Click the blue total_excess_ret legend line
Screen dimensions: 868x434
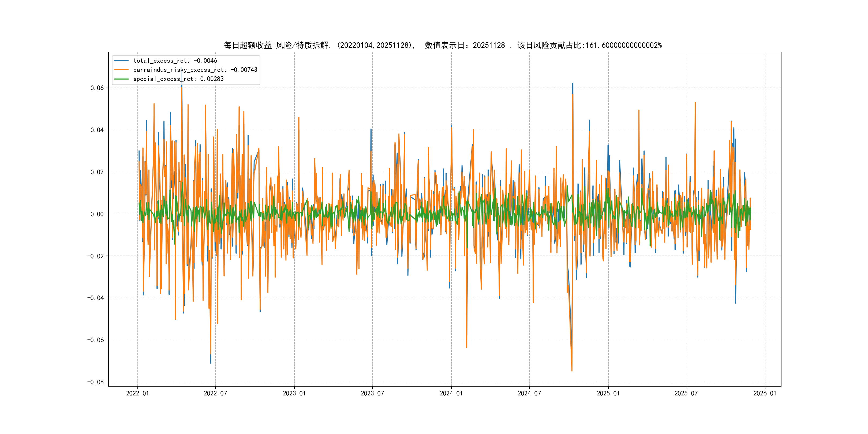[121, 61]
